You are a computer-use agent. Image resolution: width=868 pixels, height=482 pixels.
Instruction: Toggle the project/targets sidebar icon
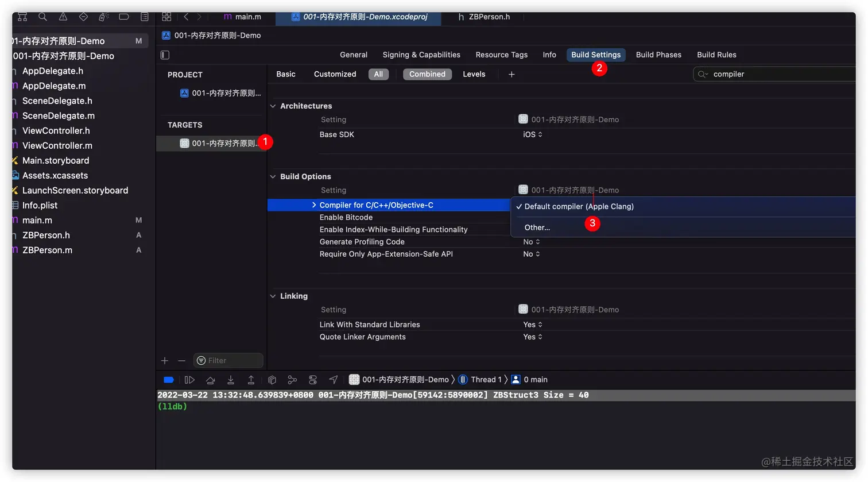pos(165,55)
